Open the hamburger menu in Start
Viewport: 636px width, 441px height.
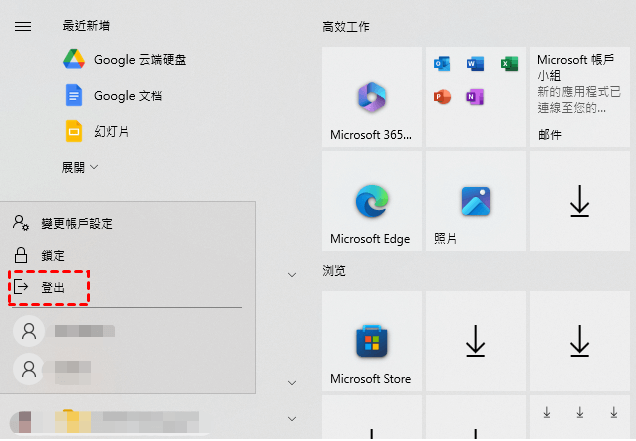23,26
